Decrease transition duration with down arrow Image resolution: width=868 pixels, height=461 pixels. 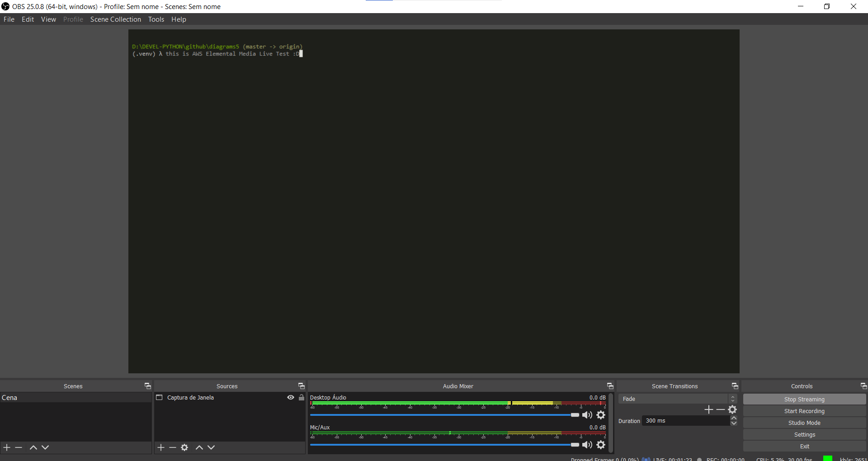tap(734, 423)
